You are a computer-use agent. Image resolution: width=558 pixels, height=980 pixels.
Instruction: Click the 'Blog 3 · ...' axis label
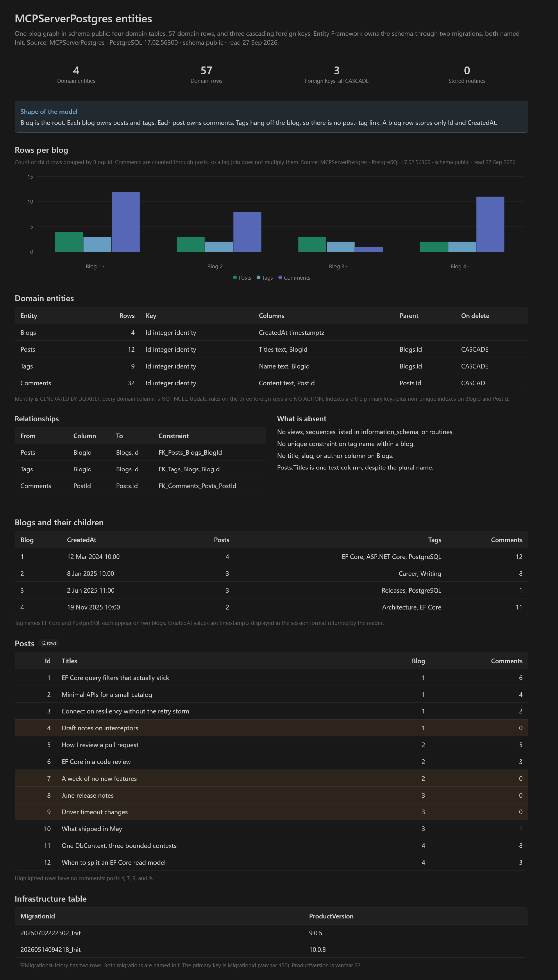341,267
